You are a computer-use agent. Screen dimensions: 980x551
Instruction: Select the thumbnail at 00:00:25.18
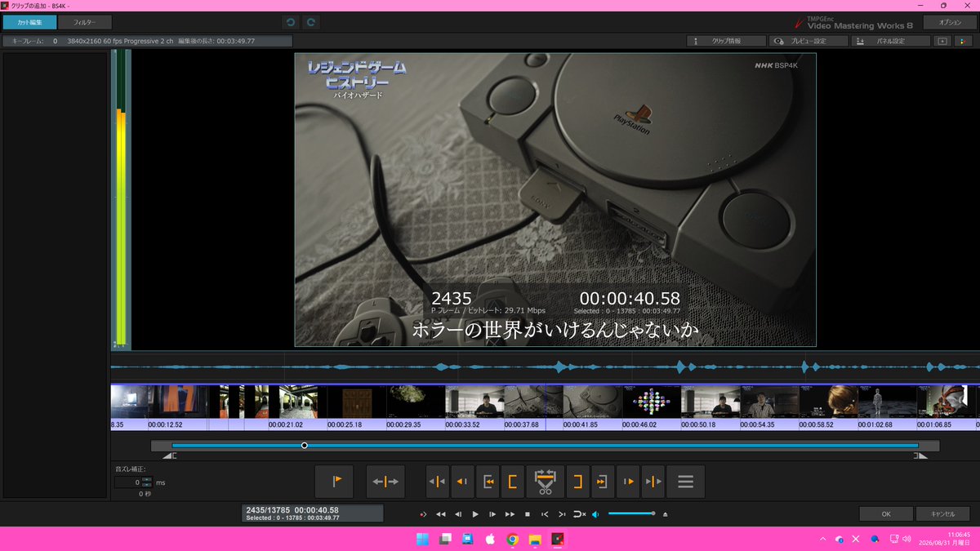click(x=357, y=402)
